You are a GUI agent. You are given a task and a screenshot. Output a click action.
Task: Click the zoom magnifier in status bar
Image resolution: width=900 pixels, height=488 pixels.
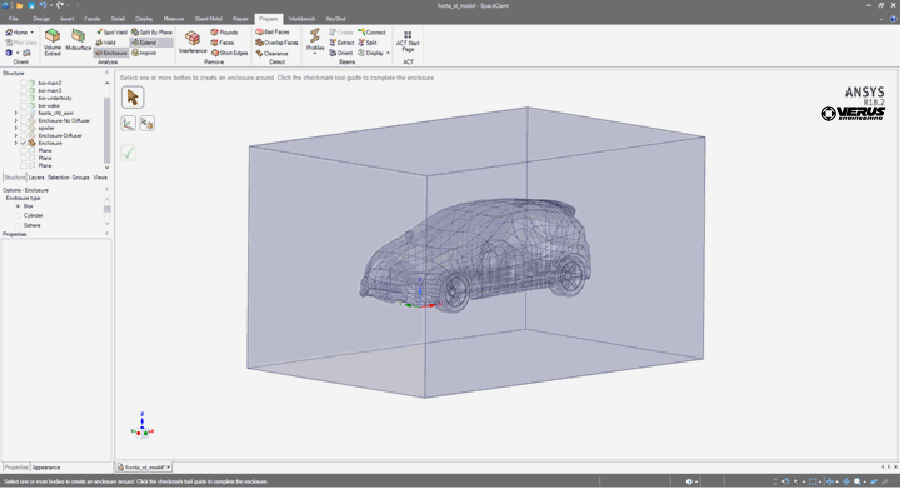pyautogui.click(x=857, y=482)
